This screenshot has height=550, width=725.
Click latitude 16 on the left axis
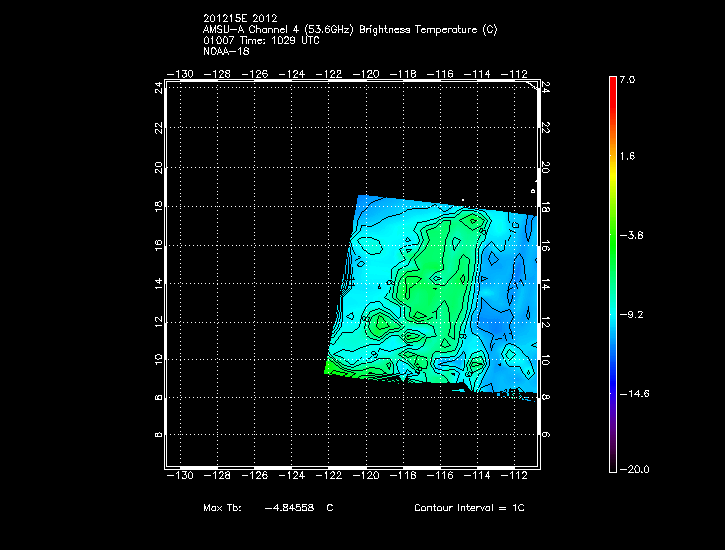coord(158,244)
